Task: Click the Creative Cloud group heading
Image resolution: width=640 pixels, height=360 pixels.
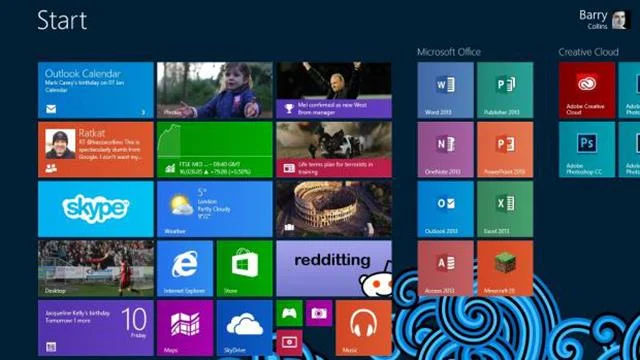Action: coord(588,52)
